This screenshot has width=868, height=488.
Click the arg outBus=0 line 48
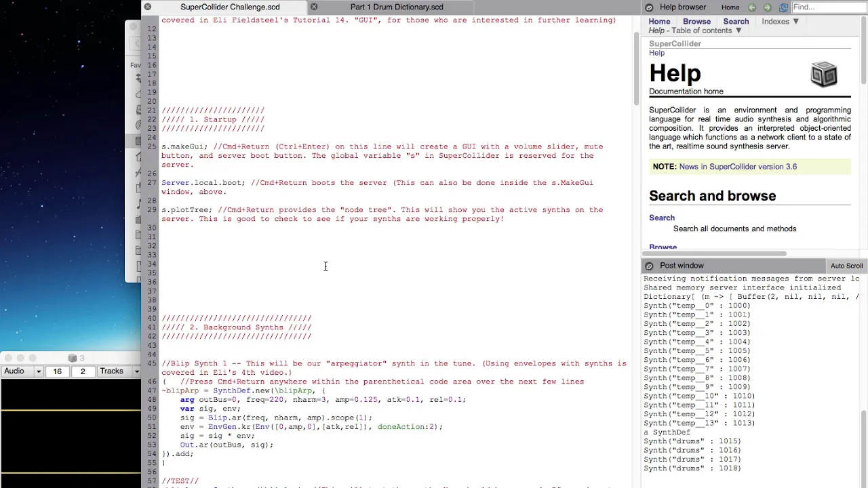pos(323,400)
